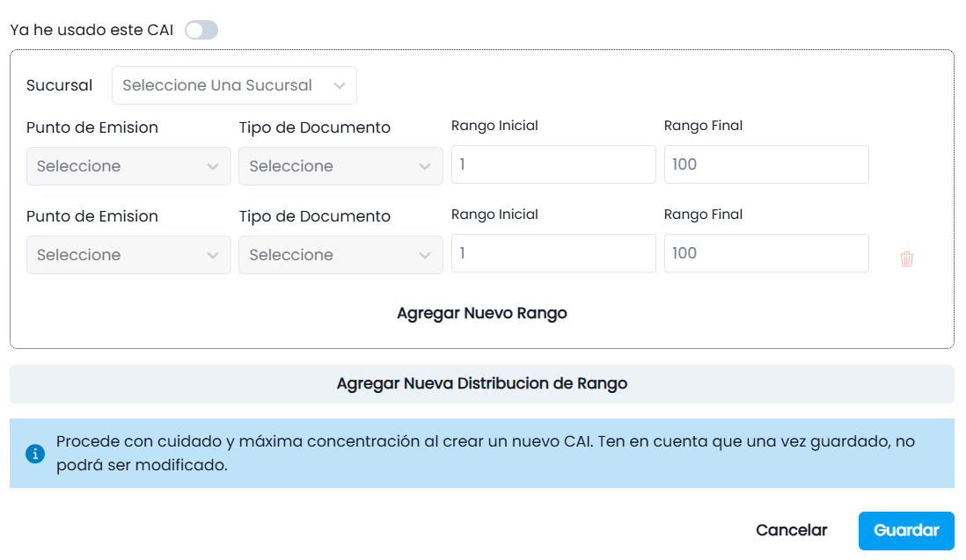Screen dimensions: 966x560
Task: Click Agregar Nueva Distribucion de Rango button
Action: click(482, 384)
